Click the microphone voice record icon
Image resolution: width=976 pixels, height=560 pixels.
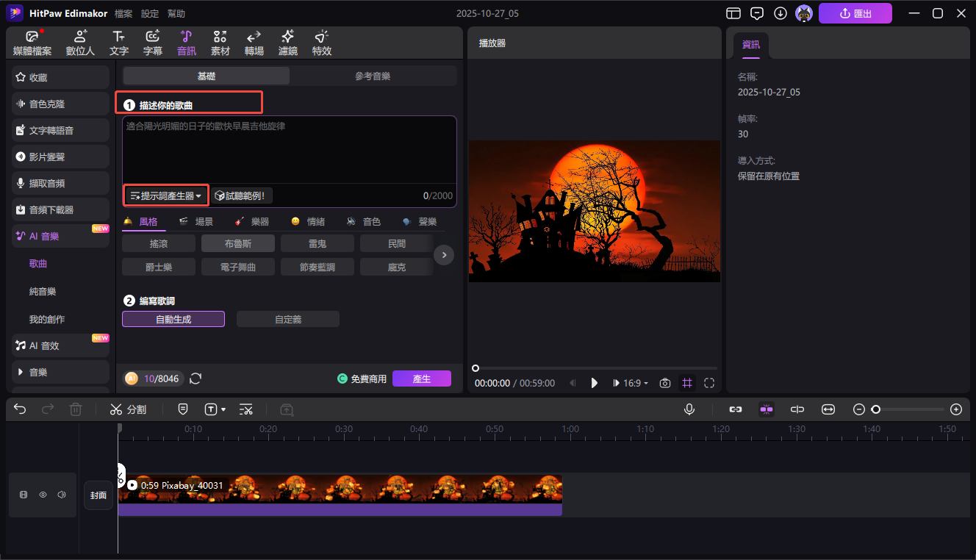tap(689, 409)
